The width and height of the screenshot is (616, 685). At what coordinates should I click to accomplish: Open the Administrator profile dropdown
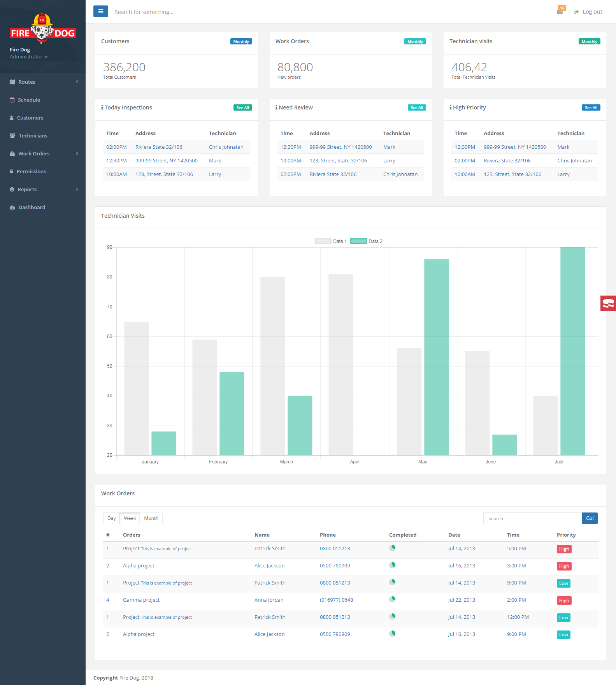(x=28, y=57)
